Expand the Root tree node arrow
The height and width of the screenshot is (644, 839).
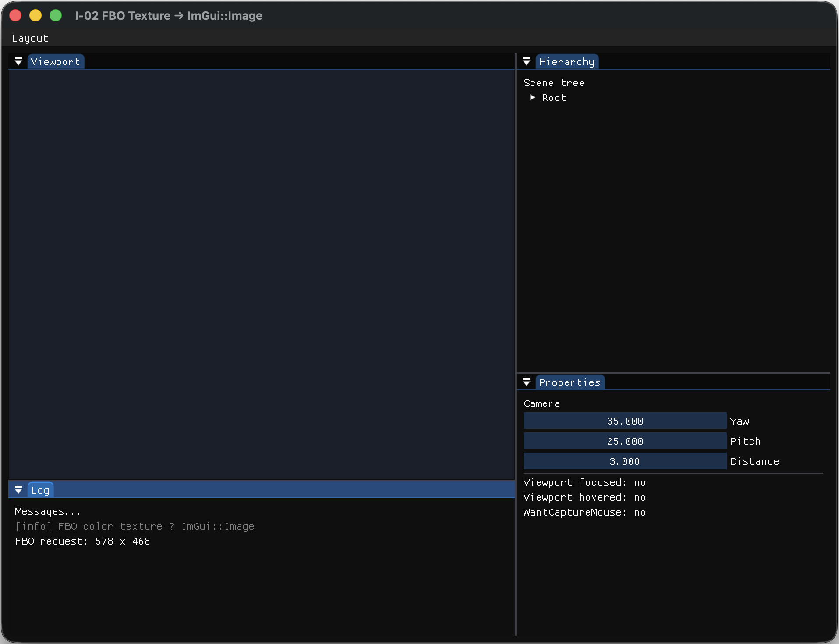tap(532, 97)
